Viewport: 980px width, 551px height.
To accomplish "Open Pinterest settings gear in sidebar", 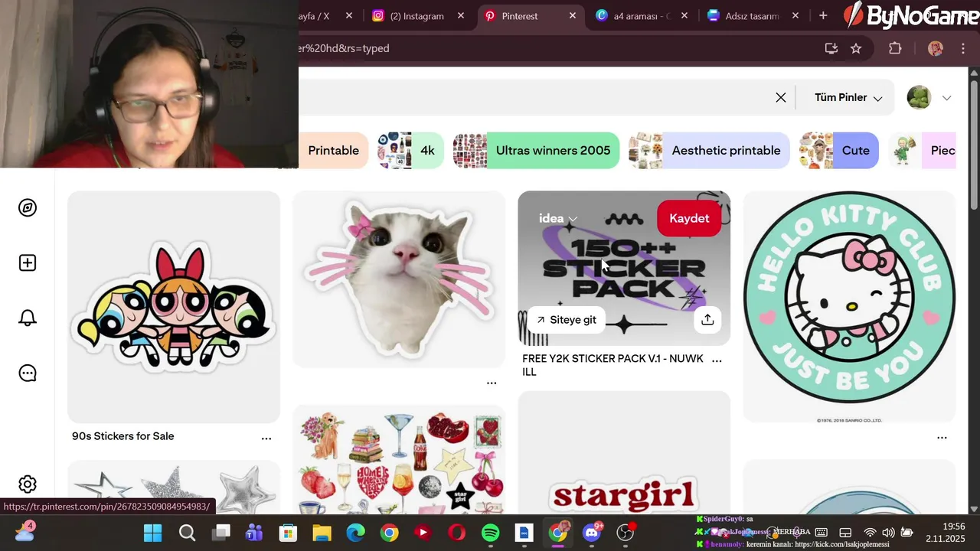I will tap(28, 484).
